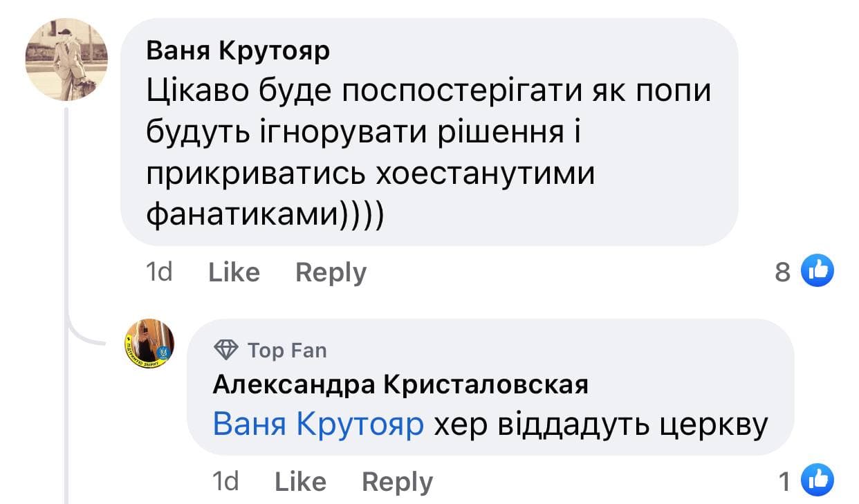View the 8 reactions count
The height and width of the screenshot is (504, 859).
pyautogui.click(x=782, y=272)
